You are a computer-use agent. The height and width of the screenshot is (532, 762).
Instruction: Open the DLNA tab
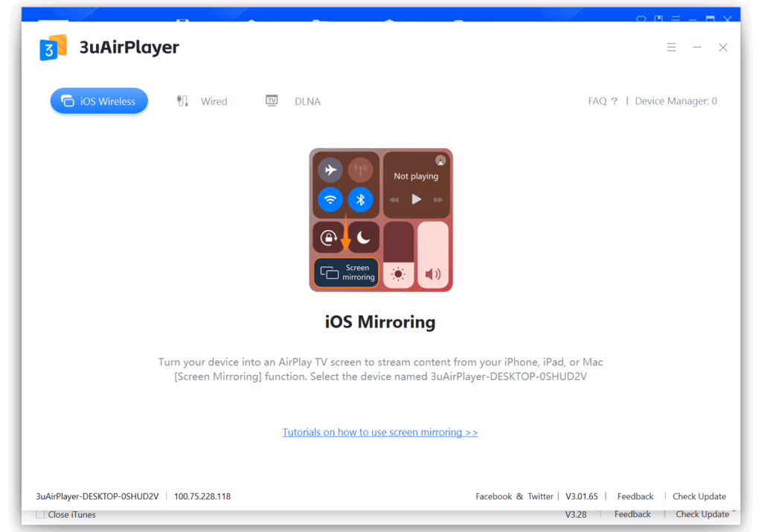point(293,101)
